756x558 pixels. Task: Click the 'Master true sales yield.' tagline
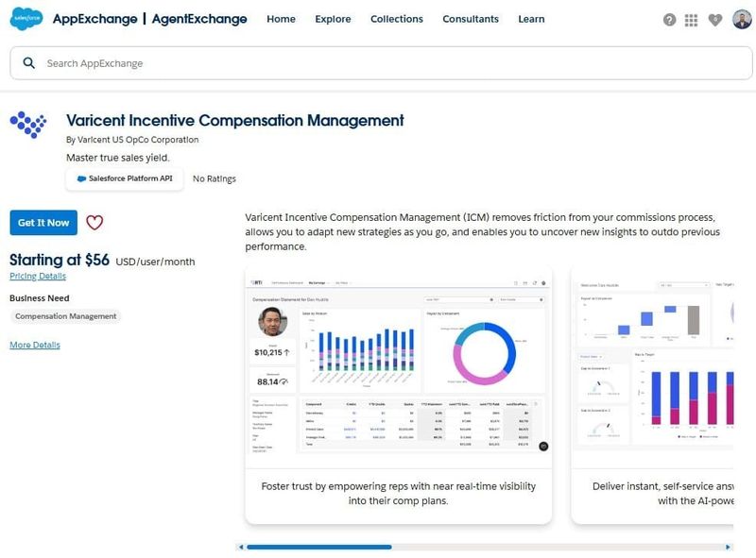118,158
